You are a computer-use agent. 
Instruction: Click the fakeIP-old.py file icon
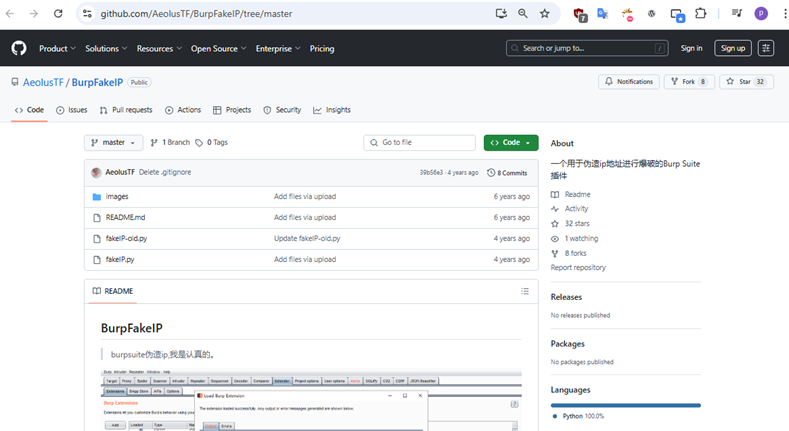(x=97, y=239)
